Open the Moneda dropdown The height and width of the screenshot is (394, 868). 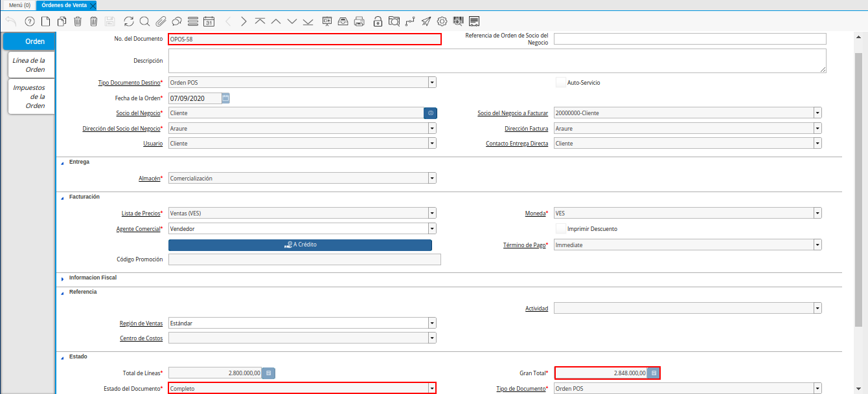point(817,213)
